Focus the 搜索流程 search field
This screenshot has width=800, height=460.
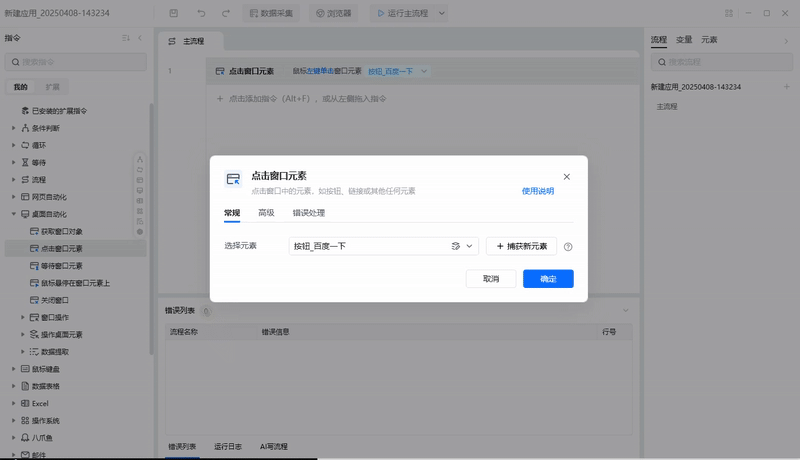(x=721, y=62)
